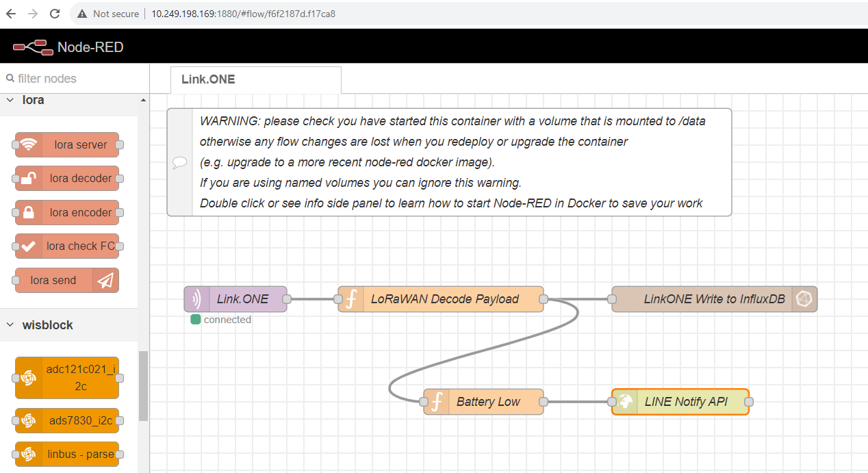Click the Node-RED title text

[90, 47]
